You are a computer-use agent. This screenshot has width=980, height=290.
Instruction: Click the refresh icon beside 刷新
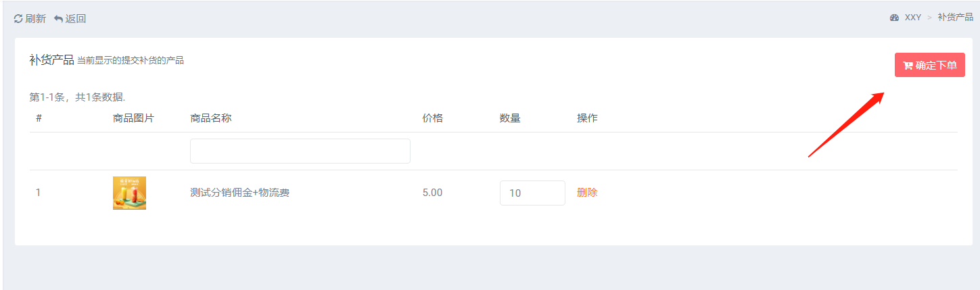click(x=18, y=19)
